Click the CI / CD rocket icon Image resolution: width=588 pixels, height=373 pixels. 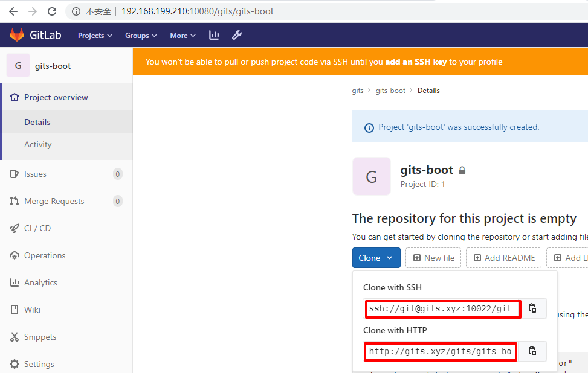tap(15, 228)
